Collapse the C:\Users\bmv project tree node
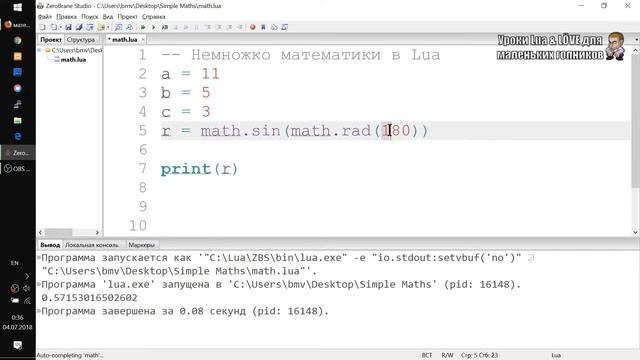The image size is (640, 360). point(40,50)
